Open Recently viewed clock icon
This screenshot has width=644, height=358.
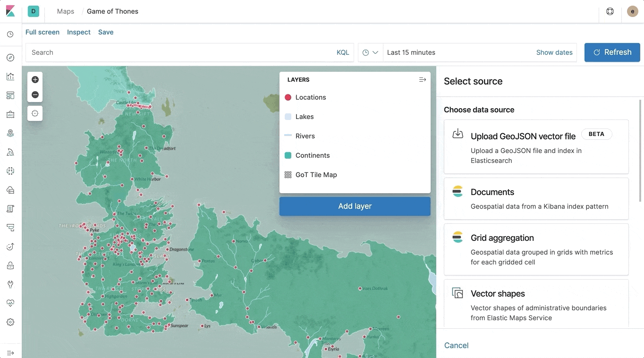pos(10,34)
